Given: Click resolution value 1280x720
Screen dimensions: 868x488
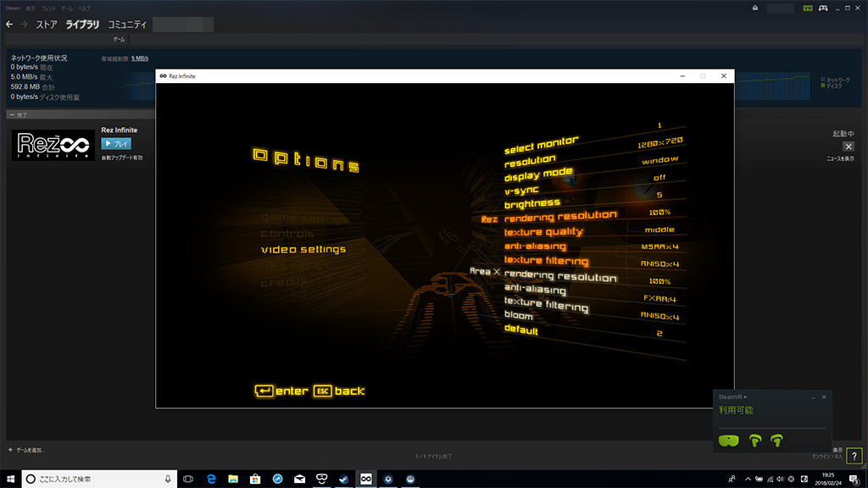Looking at the screenshot, I should click(659, 142).
